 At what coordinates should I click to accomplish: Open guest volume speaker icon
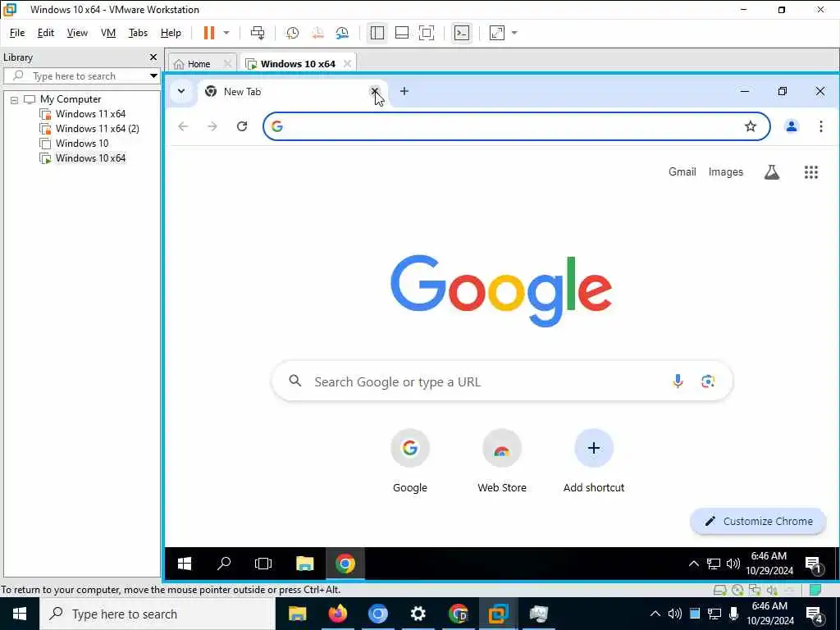[x=733, y=564]
